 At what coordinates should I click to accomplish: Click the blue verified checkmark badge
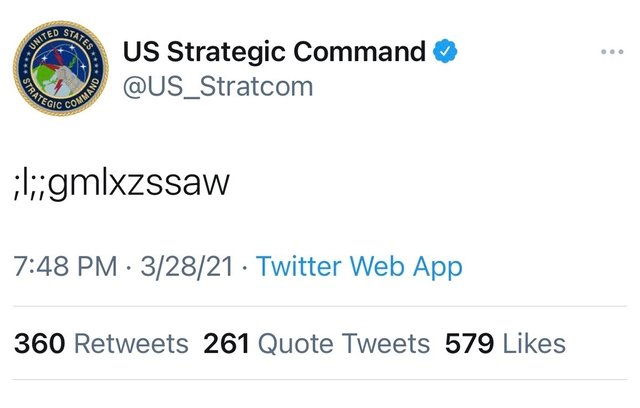(x=445, y=50)
